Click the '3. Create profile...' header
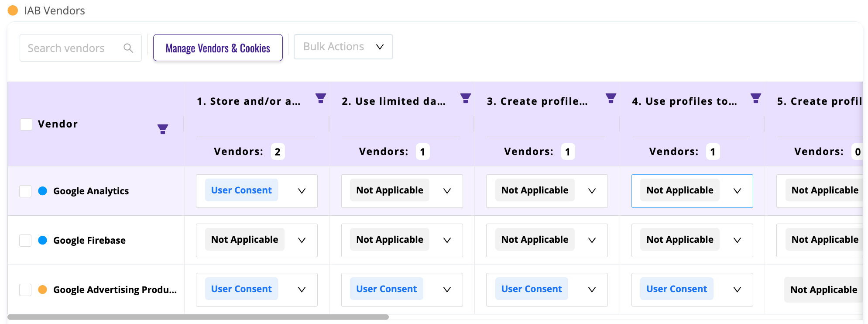Viewport: 868px width, 324px height. (537, 101)
